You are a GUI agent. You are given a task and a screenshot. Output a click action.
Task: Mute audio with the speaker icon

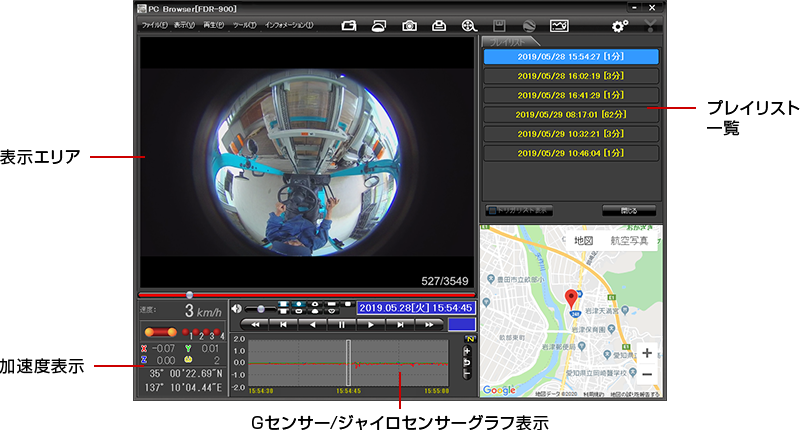tap(237, 308)
